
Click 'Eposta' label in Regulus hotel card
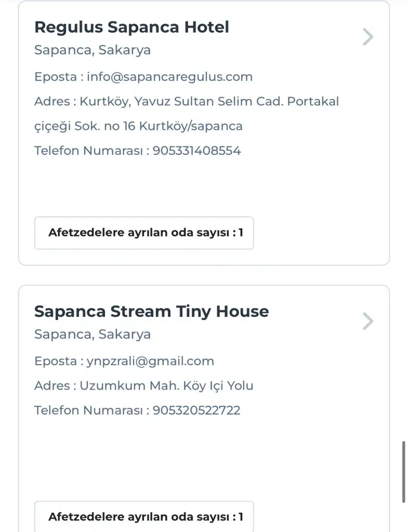click(56, 77)
